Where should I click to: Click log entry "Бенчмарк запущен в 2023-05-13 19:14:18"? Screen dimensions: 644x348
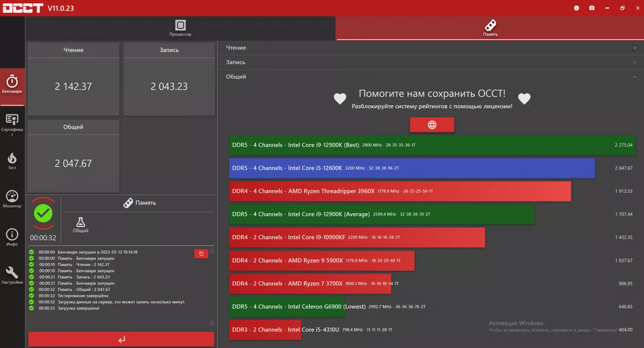click(x=98, y=252)
